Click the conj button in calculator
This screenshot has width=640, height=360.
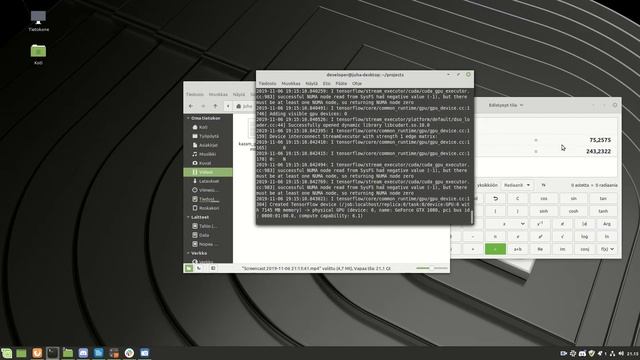pos(584,249)
